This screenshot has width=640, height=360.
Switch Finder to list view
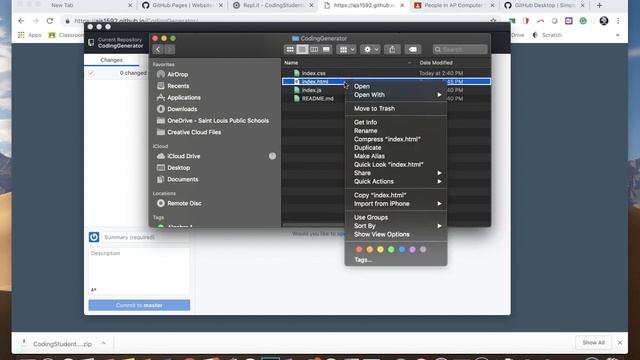tap(302, 49)
